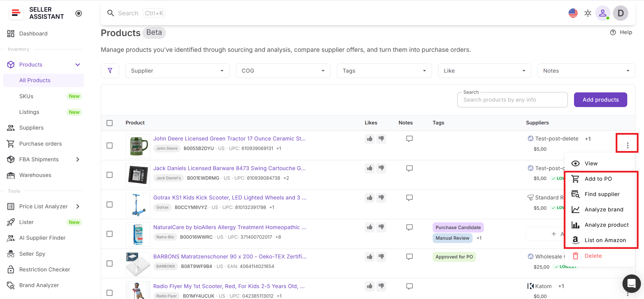The height and width of the screenshot is (299, 644).
Task: Add a note to NaturalCare product
Action: click(409, 227)
